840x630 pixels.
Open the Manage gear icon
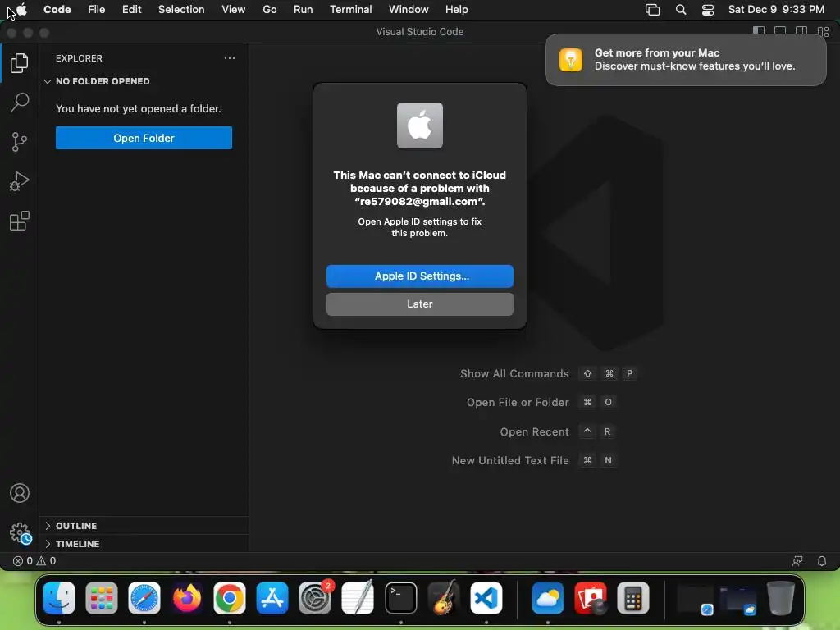coord(20,532)
